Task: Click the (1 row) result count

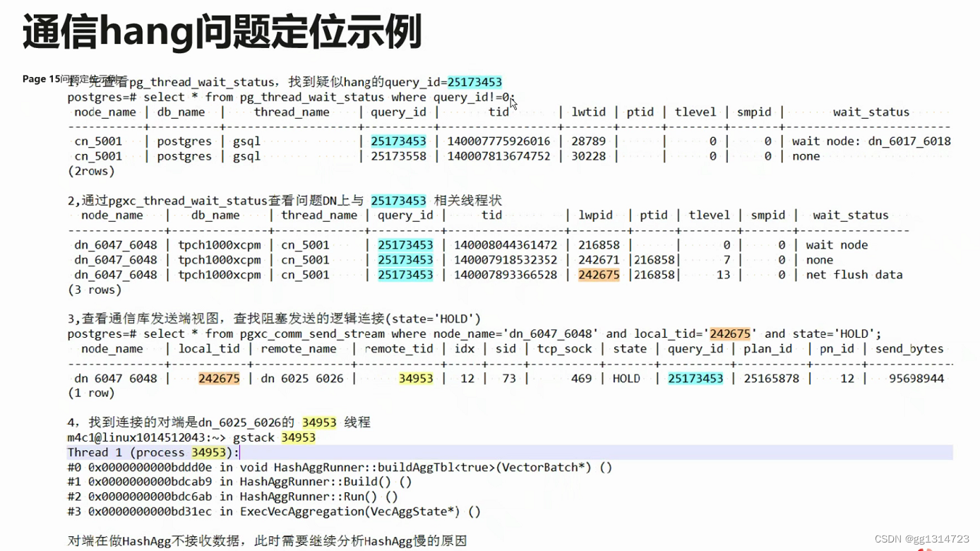Action: point(91,393)
